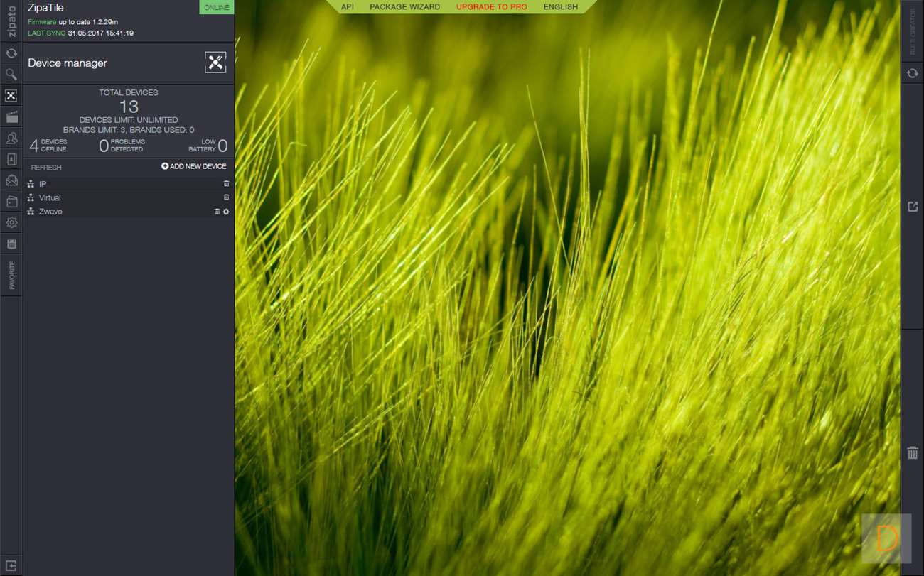The image size is (924, 576).
Task: Open Zwave network settings gear
Action: (227, 212)
